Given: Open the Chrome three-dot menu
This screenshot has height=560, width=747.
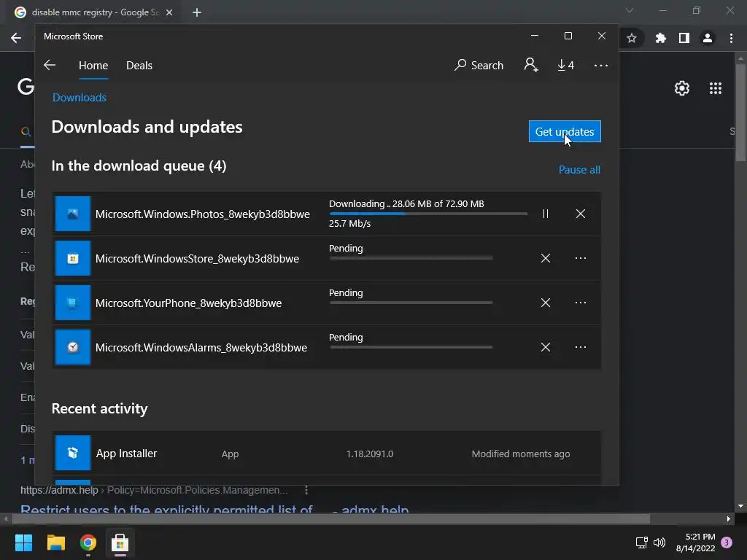Looking at the screenshot, I should [x=731, y=38].
